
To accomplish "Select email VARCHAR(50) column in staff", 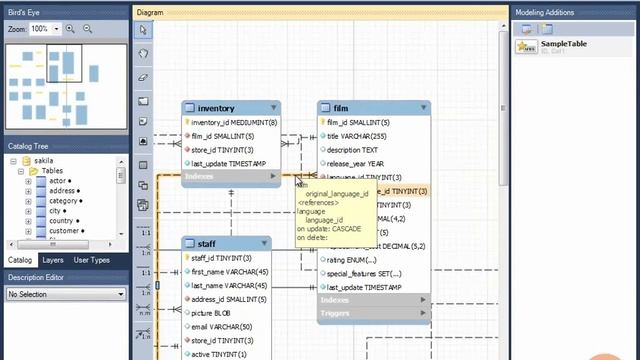I will click(x=222, y=327).
